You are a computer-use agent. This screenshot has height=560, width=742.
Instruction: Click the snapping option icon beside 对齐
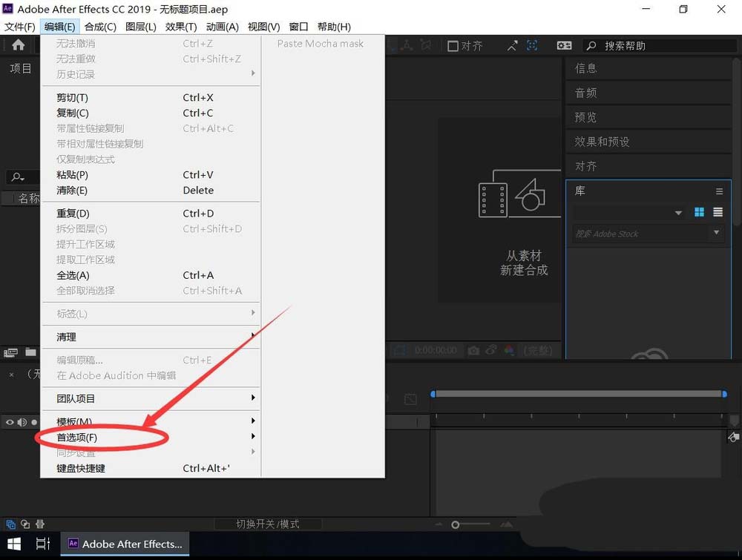coord(513,45)
